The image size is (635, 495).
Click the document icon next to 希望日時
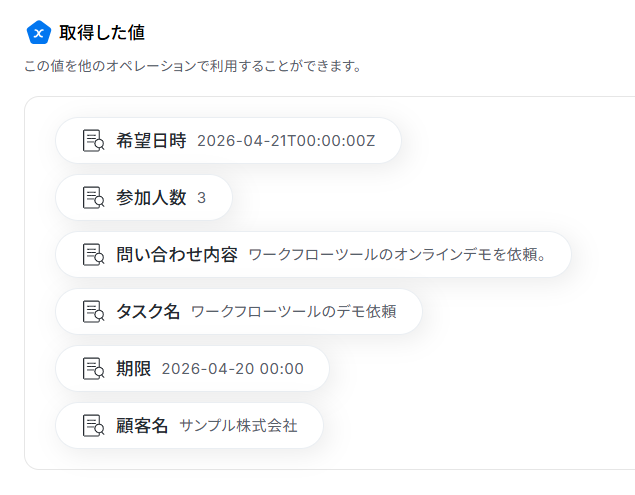click(93, 141)
